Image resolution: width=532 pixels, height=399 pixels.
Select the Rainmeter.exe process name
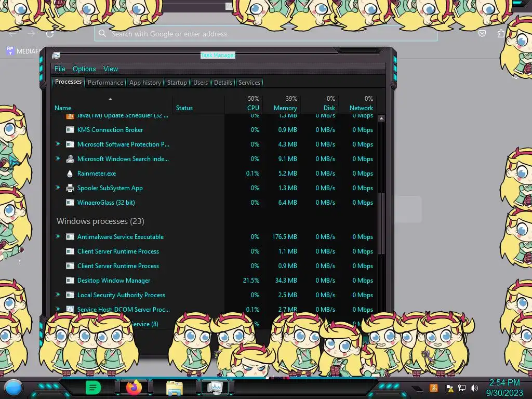[x=96, y=174]
